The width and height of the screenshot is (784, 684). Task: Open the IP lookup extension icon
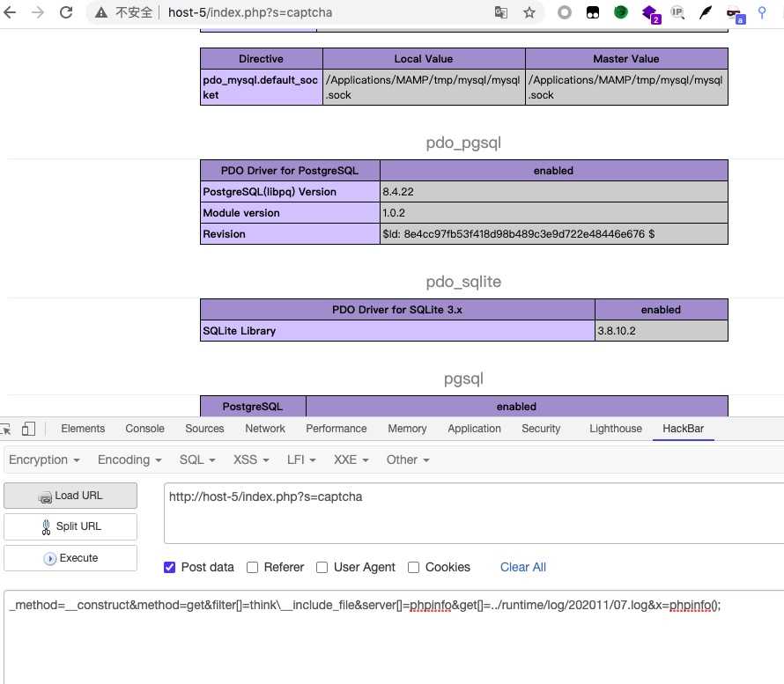point(677,12)
